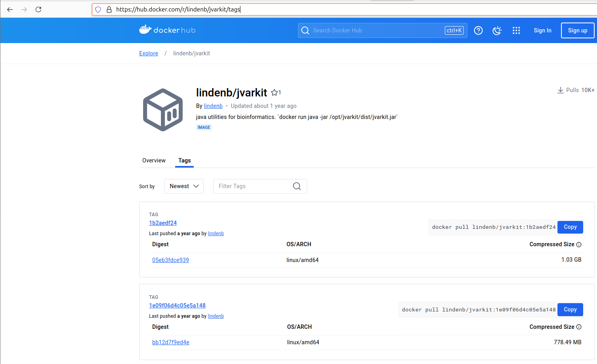This screenshot has width=597, height=364.
Task: Switch to the Overview tab
Action: coord(154,160)
